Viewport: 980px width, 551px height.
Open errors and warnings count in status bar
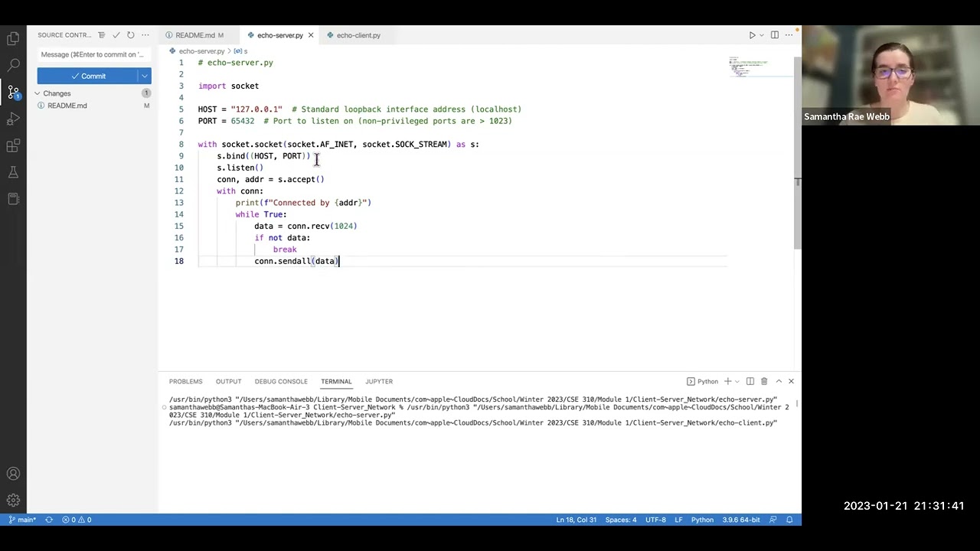77,520
